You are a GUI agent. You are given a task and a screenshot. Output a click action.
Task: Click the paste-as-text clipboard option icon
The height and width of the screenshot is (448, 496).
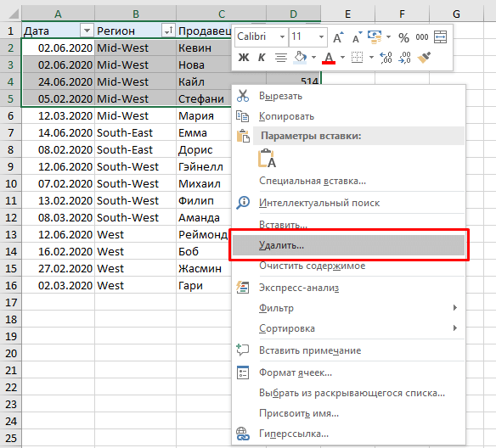coord(267,159)
